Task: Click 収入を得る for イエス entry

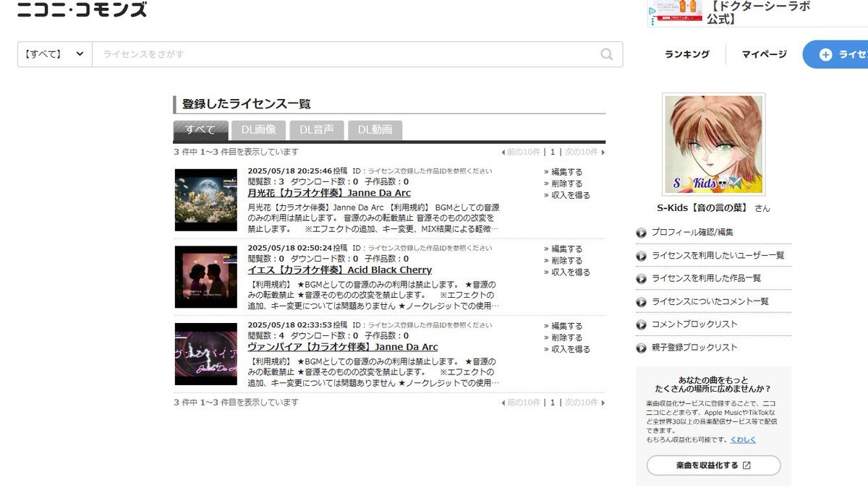Action: pos(571,272)
